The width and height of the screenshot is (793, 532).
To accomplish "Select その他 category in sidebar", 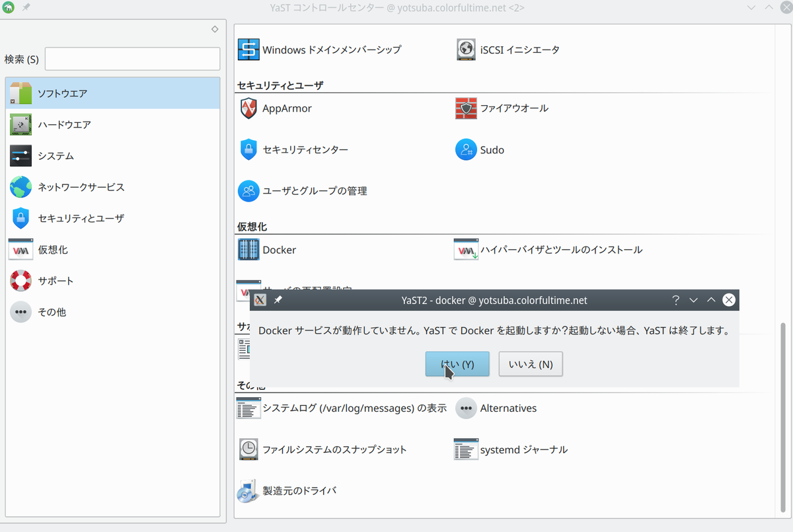I will 112,312.
